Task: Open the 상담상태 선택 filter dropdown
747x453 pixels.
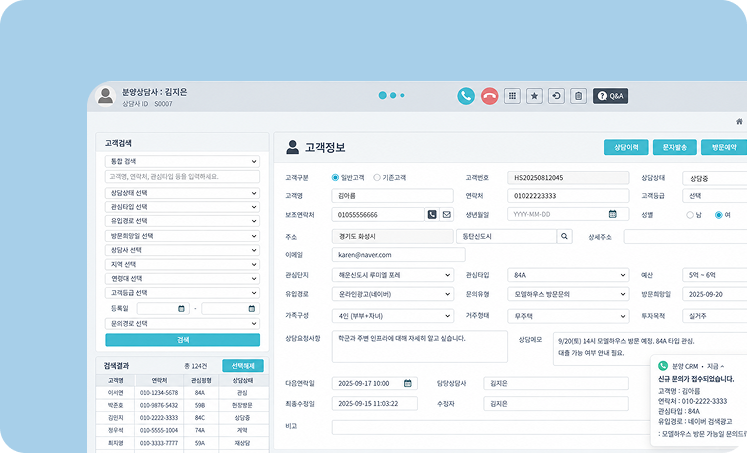Action: [182, 193]
